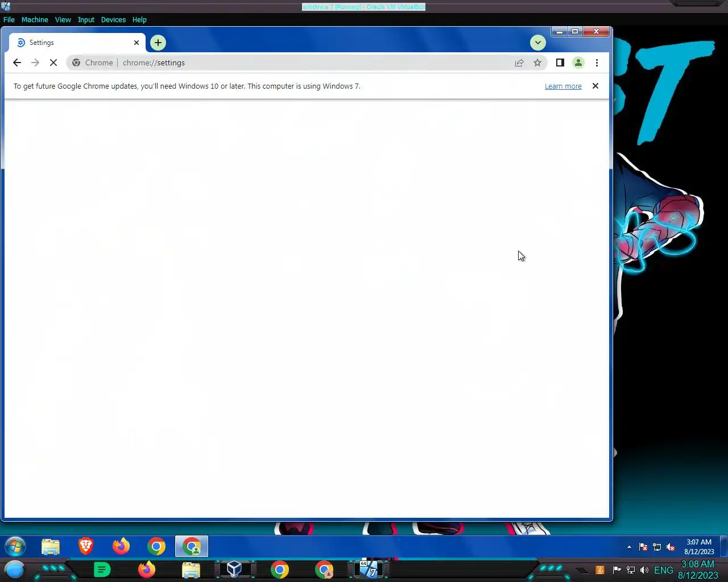Select the Settings tab

coord(77,43)
